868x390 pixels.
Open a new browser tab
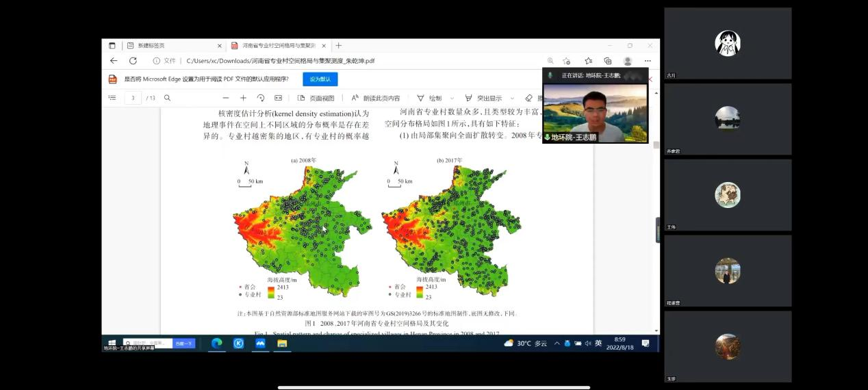[338, 46]
